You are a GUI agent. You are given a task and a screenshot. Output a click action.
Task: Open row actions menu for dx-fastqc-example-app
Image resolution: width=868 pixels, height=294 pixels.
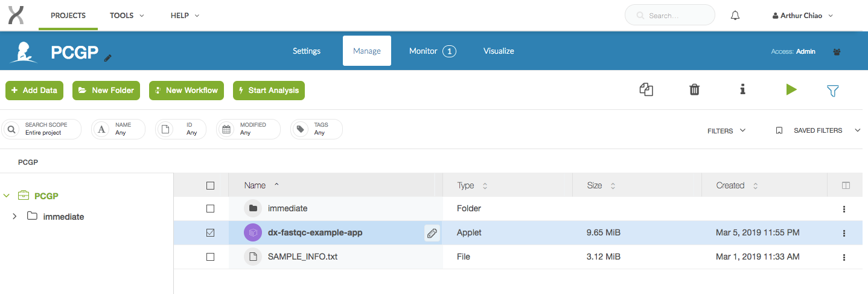844,233
